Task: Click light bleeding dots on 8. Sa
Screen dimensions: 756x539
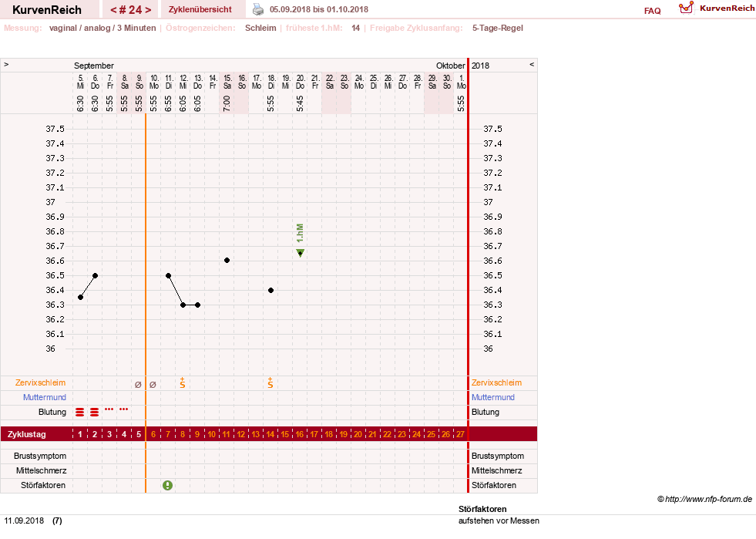Action: 124,409
